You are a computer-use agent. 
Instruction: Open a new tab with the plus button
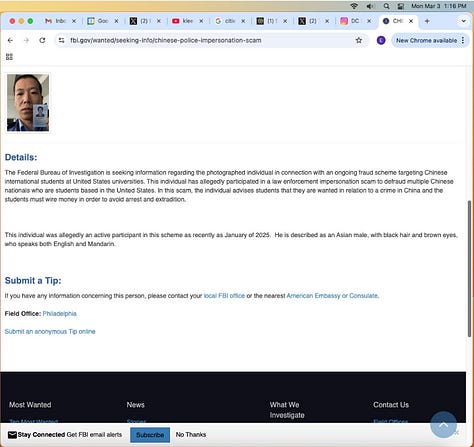coord(427,21)
